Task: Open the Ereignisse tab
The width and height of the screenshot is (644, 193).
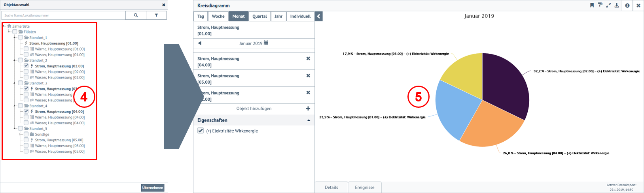Action: (364, 187)
